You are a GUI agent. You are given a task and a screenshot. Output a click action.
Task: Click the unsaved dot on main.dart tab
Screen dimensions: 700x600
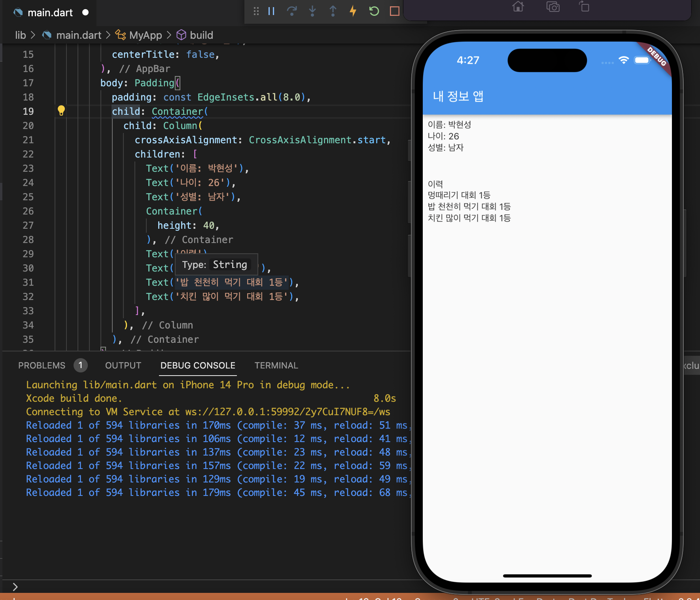[x=85, y=13]
